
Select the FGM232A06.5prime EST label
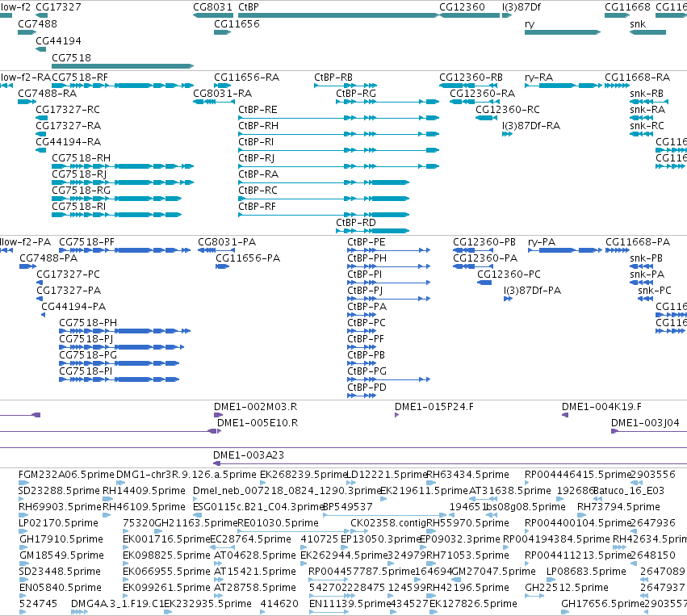point(66,475)
